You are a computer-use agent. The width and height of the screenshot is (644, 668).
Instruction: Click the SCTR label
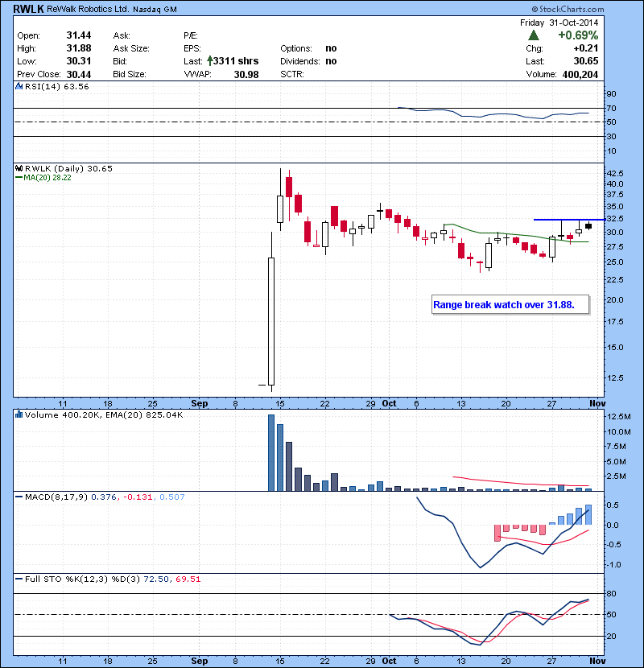tap(292, 75)
